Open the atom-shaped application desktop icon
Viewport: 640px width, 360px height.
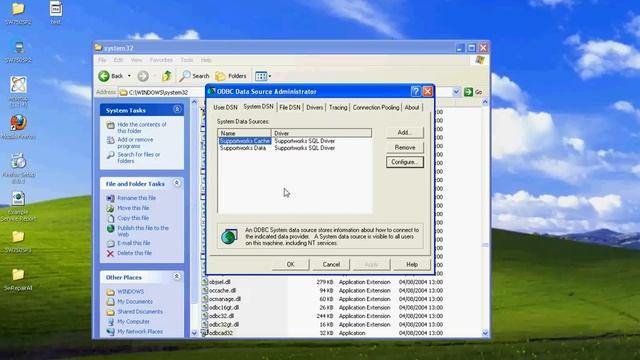coord(18,85)
